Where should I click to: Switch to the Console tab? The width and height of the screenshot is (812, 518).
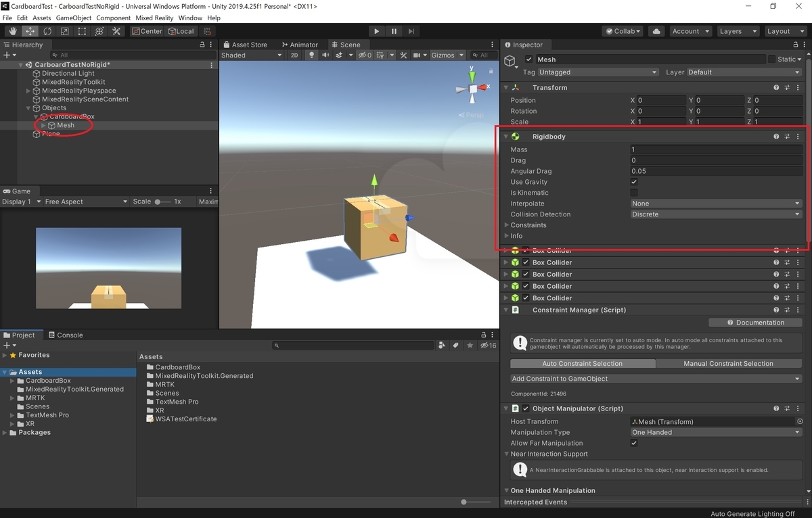tap(65, 335)
